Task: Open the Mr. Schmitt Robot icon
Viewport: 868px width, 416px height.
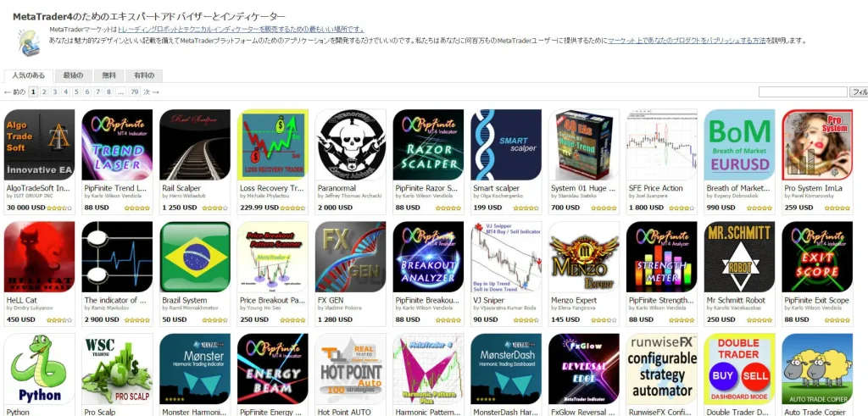Action: pyautogui.click(x=739, y=257)
